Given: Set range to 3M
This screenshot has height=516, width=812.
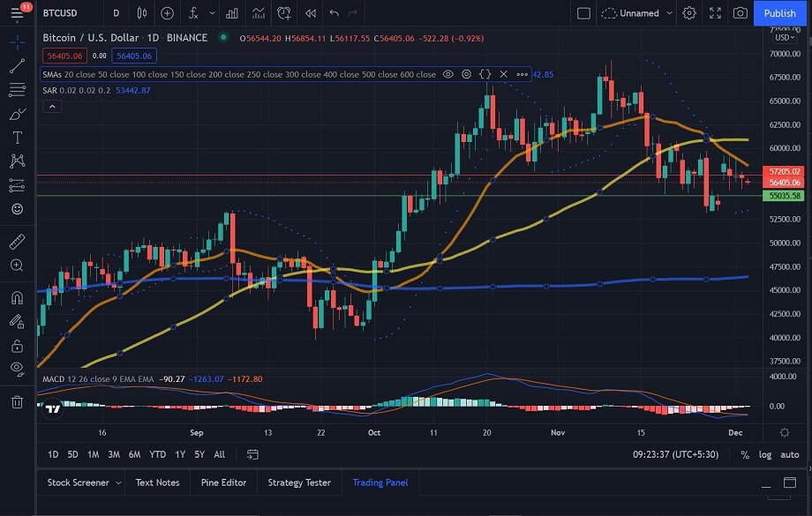Looking at the screenshot, I should point(114,454).
